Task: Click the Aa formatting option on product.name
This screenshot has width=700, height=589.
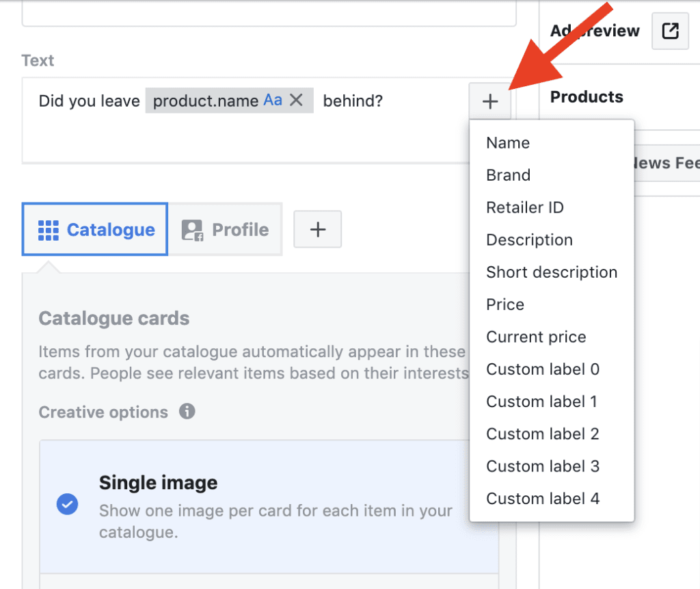Action: (x=273, y=101)
